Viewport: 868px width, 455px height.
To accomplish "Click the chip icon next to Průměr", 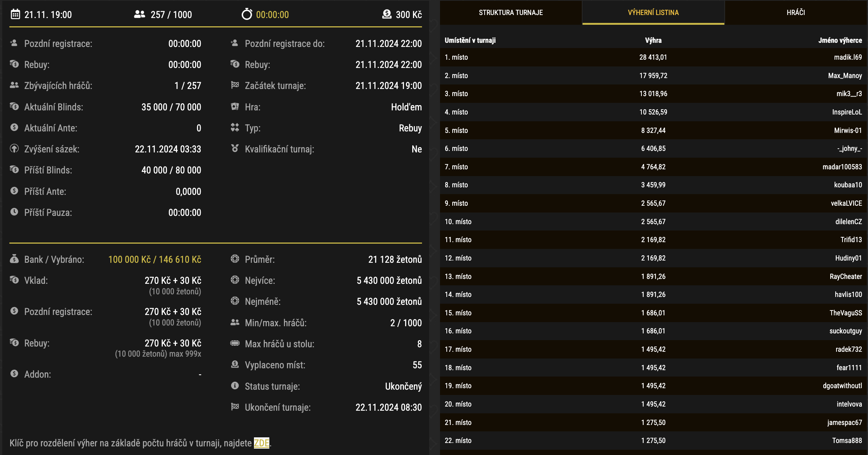I will pos(235,259).
